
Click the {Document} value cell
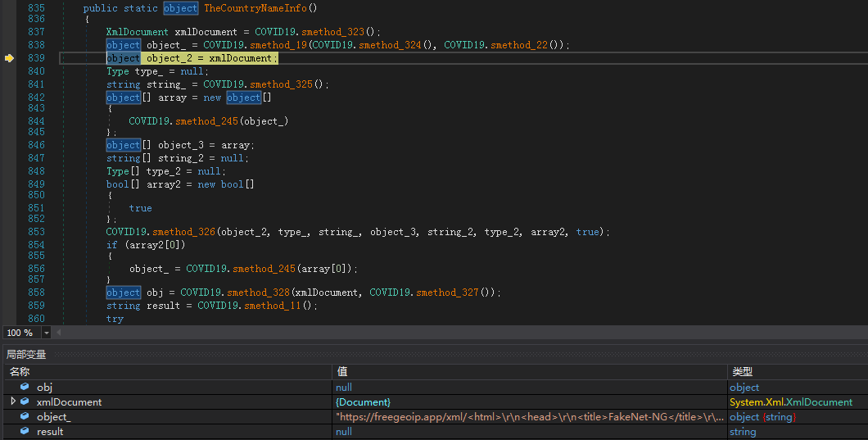coord(363,401)
